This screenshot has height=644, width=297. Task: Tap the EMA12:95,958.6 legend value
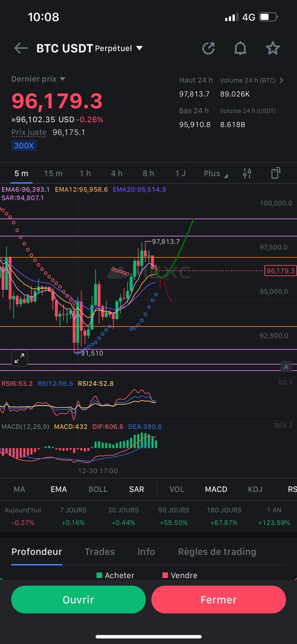[81, 189]
